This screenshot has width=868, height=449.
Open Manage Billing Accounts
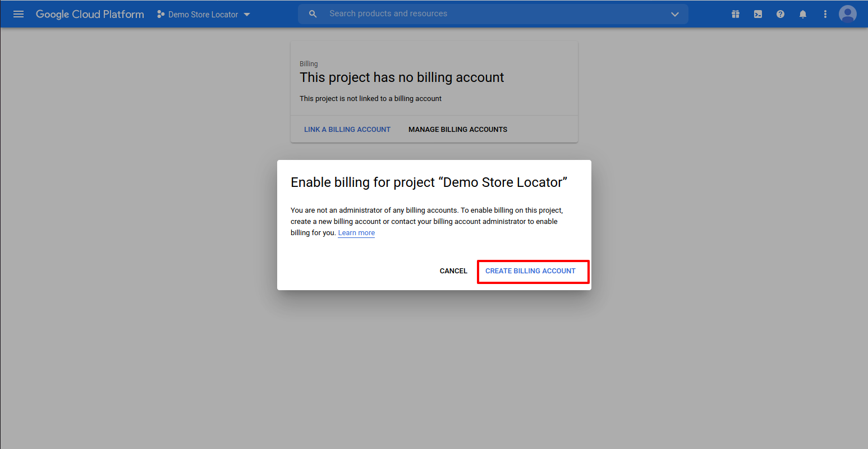pyautogui.click(x=458, y=130)
